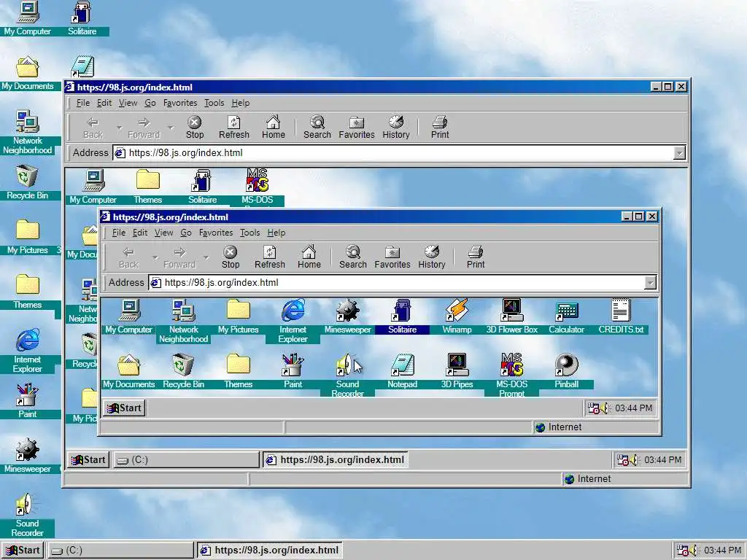This screenshot has width=747, height=560.
Task: Open Go menu in outer window
Action: click(150, 103)
